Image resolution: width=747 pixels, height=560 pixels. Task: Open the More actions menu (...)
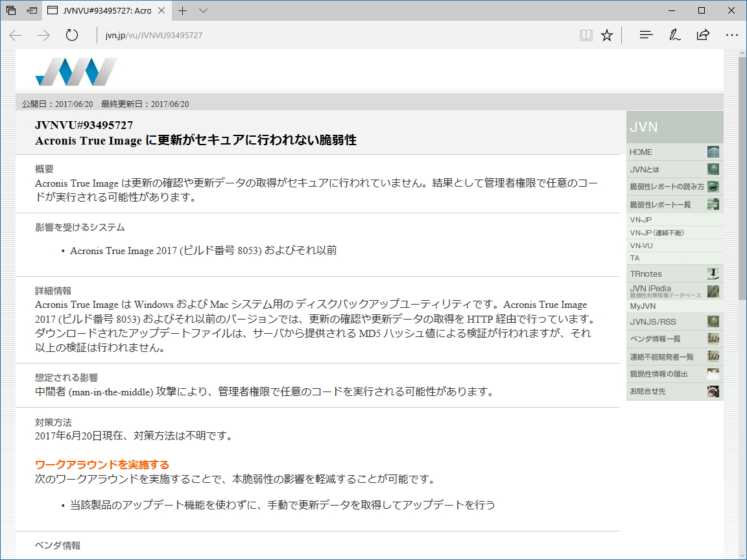point(732,35)
